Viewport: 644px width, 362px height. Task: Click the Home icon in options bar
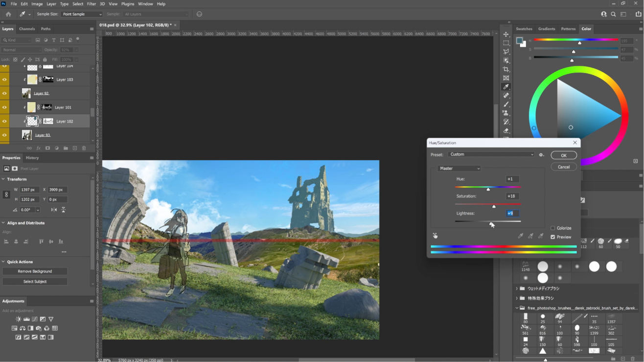point(8,14)
